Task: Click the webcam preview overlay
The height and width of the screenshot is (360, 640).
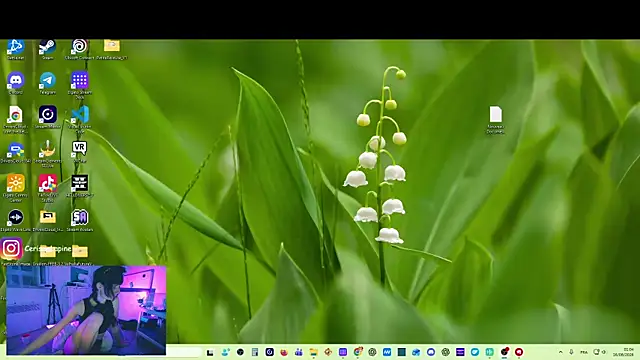Action: [x=86, y=310]
